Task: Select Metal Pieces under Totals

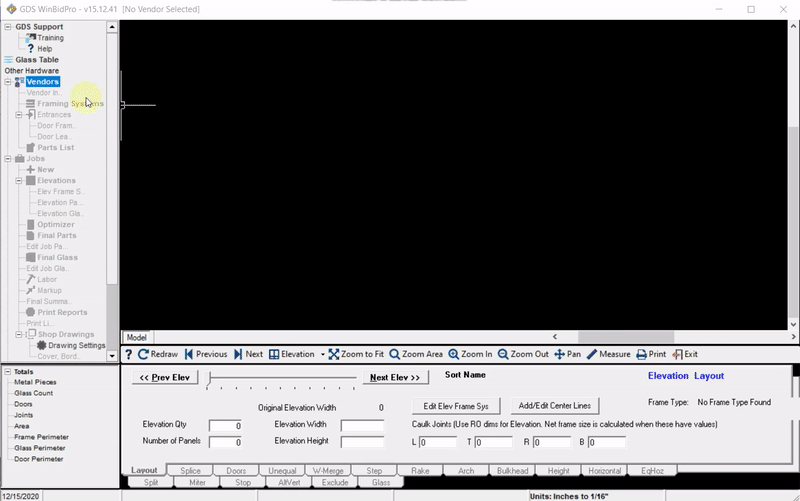Action: pos(35,382)
